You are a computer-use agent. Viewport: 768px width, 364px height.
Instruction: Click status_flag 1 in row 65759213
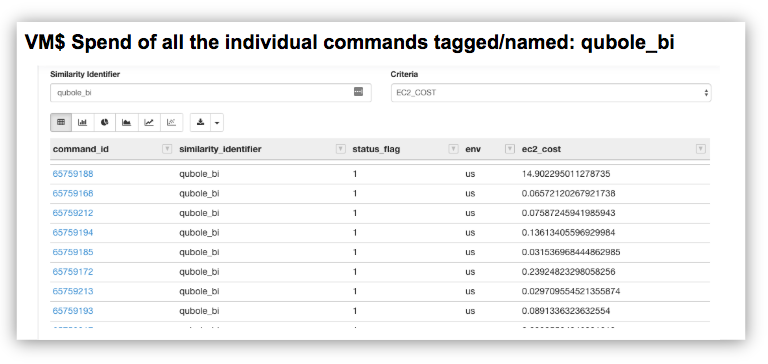355,291
